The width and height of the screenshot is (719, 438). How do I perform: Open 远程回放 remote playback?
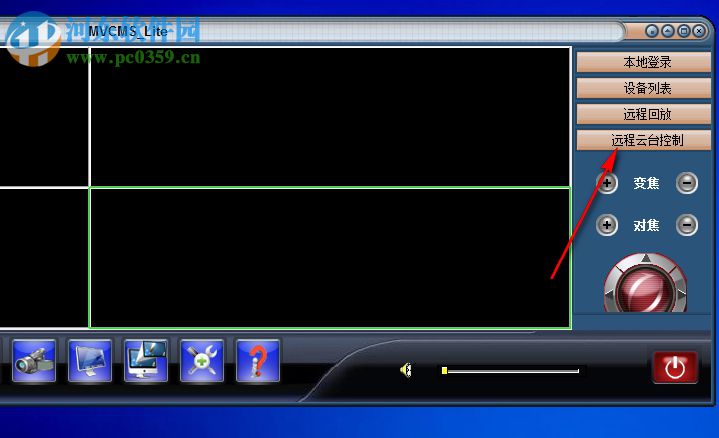tap(644, 114)
